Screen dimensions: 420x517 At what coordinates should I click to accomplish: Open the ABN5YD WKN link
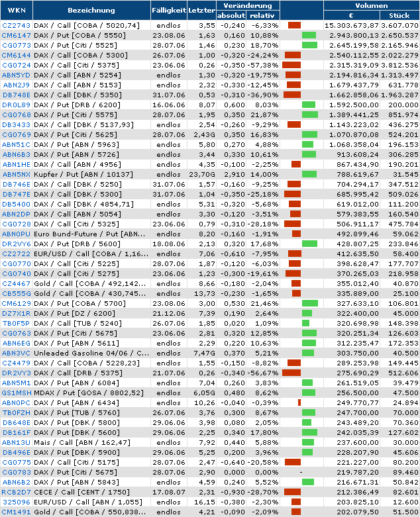click(16, 75)
